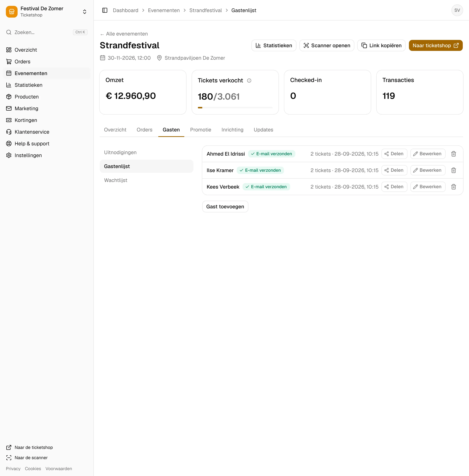Focus the Zoeken search field
The width and height of the screenshot is (469, 476).
[x=47, y=32]
